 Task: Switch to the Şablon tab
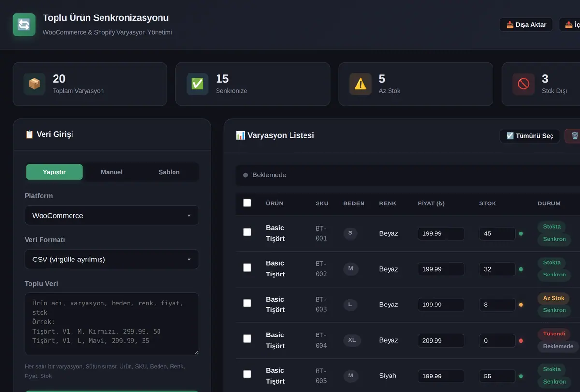[x=169, y=172]
